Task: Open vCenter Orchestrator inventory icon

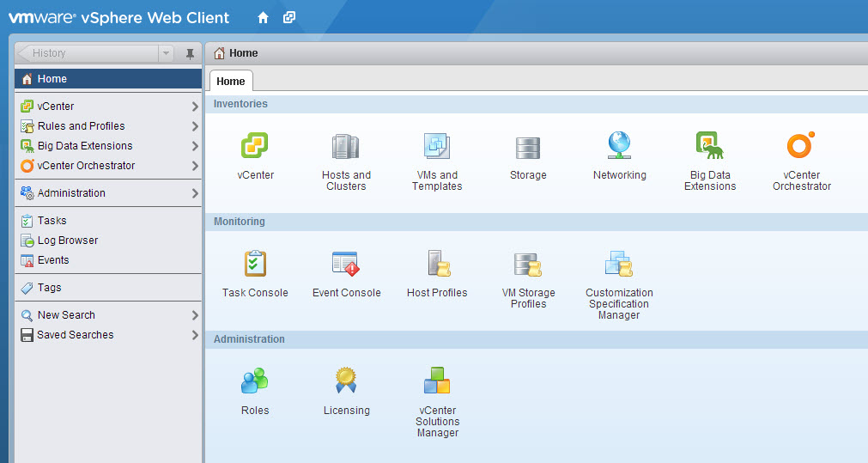Action: [801, 145]
